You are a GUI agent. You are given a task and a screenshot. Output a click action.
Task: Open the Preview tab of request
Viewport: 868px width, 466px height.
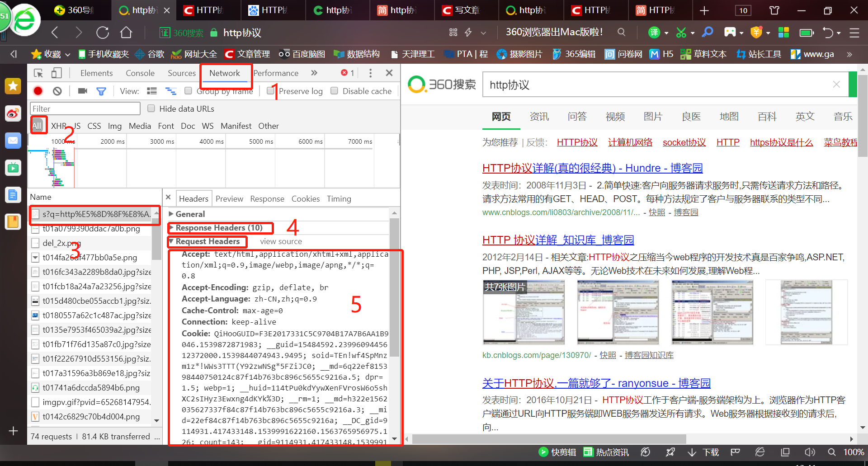pos(229,199)
